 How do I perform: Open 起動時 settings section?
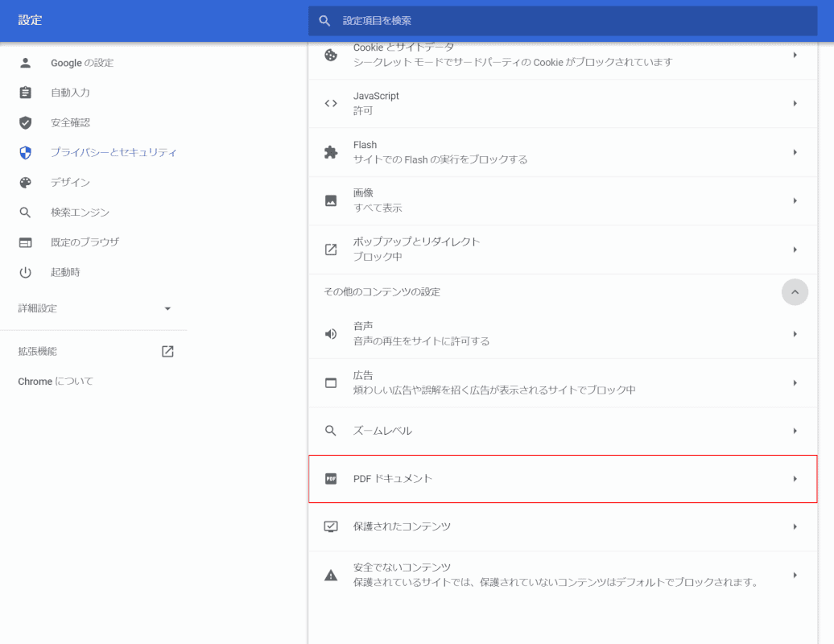pyautogui.click(x=65, y=272)
